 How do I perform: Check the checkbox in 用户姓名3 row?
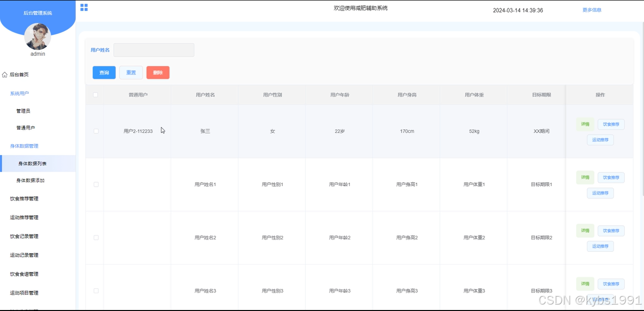96,291
